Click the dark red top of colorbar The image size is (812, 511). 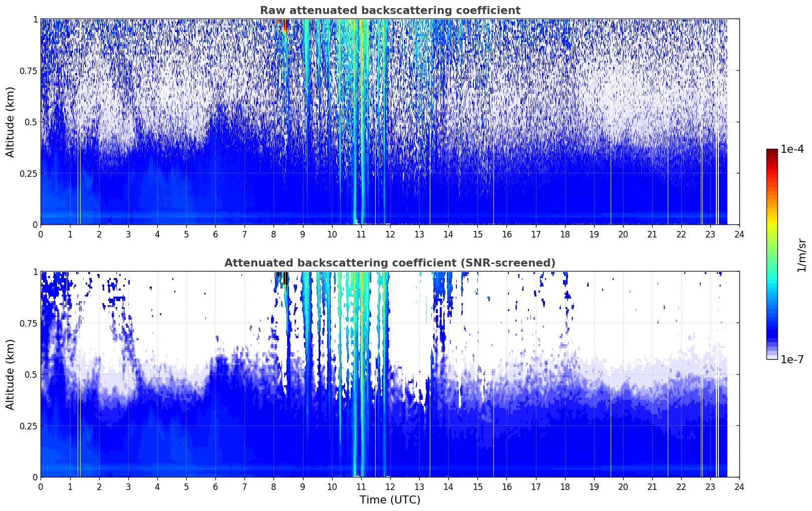pos(772,153)
